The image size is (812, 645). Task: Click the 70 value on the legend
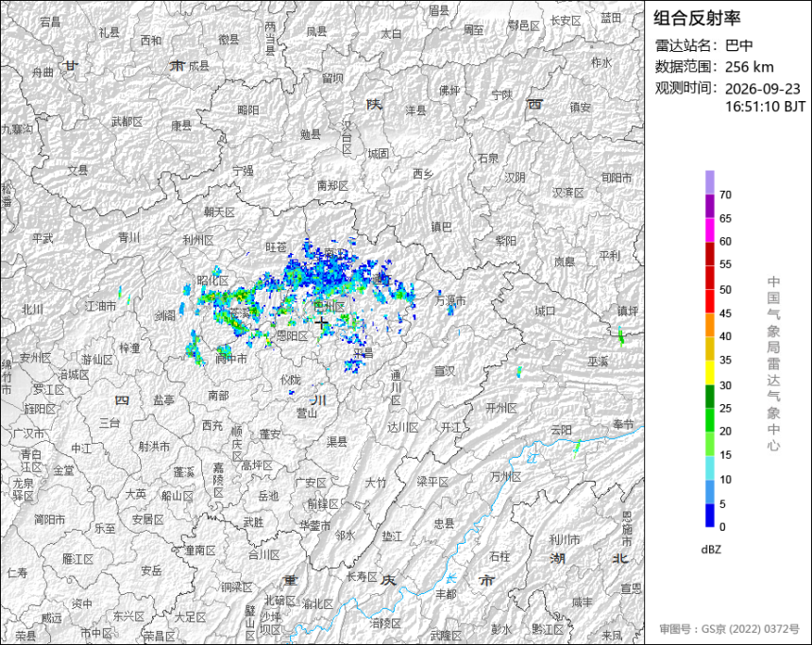pyautogui.click(x=725, y=195)
